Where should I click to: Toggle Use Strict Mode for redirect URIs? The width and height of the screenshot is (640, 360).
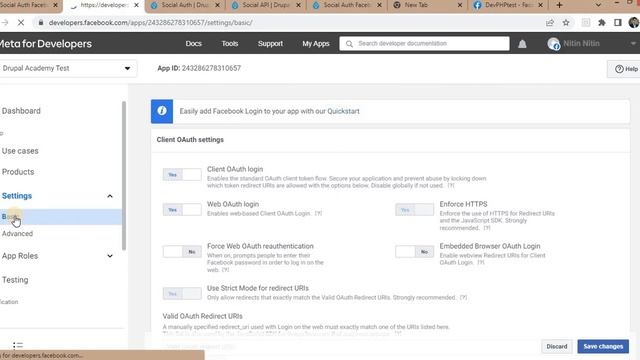pos(182,293)
